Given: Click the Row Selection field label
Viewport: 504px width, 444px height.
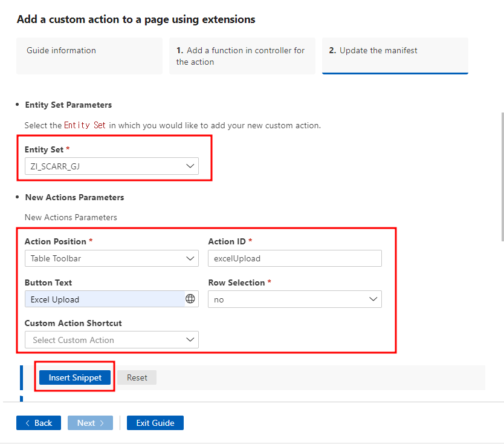Looking at the screenshot, I should point(236,282).
